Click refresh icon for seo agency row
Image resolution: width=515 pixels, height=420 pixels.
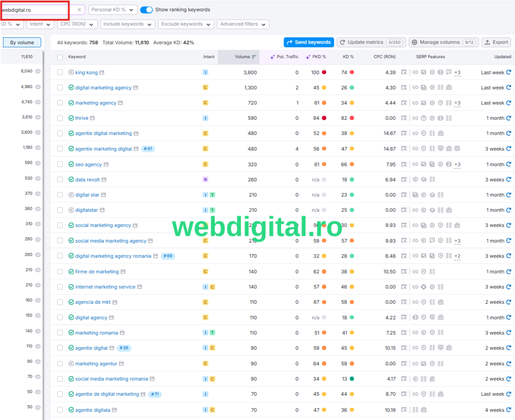(508, 164)
